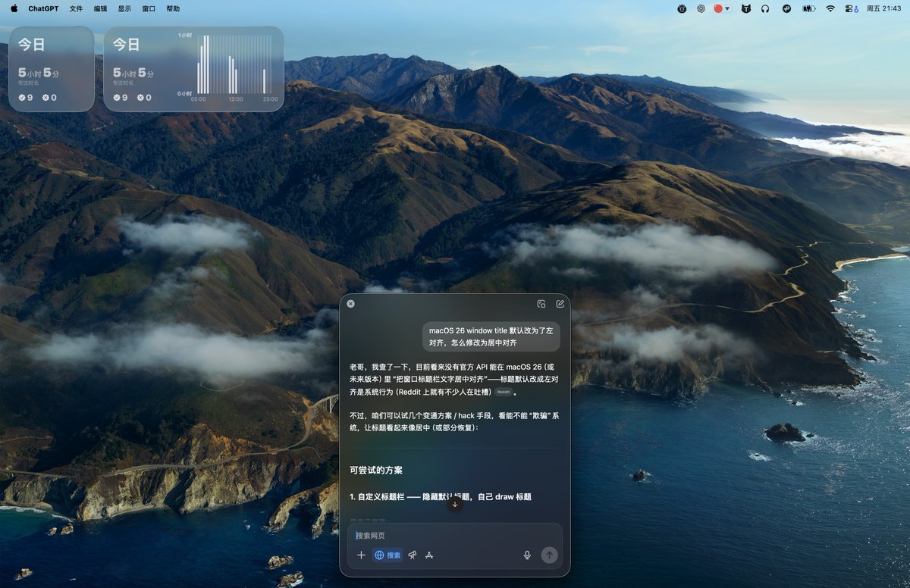Toggle microphone dictation in the composer
The width and height of the screenshot is (910, 588).
527,555
